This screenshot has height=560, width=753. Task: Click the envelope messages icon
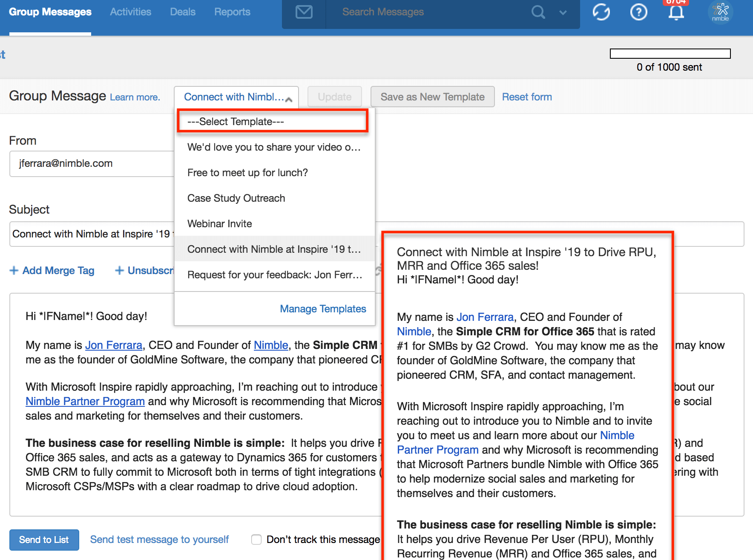[304, 12]
